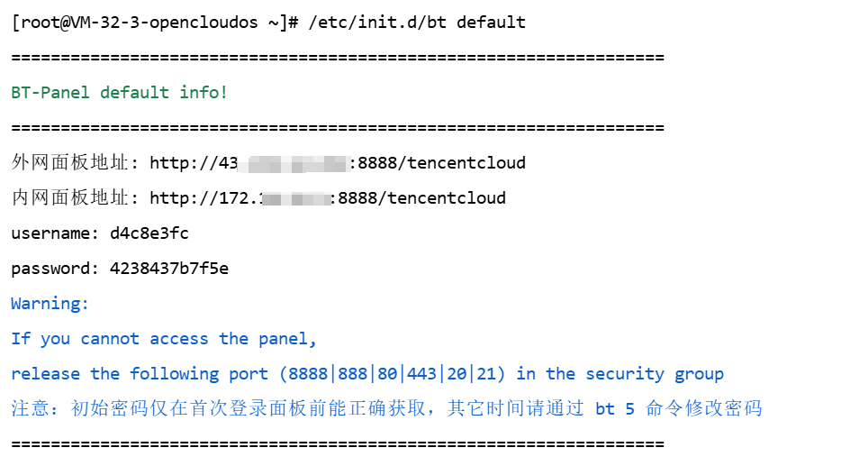Click the "username:" label
868x466 pixels.
coord(55,233)
